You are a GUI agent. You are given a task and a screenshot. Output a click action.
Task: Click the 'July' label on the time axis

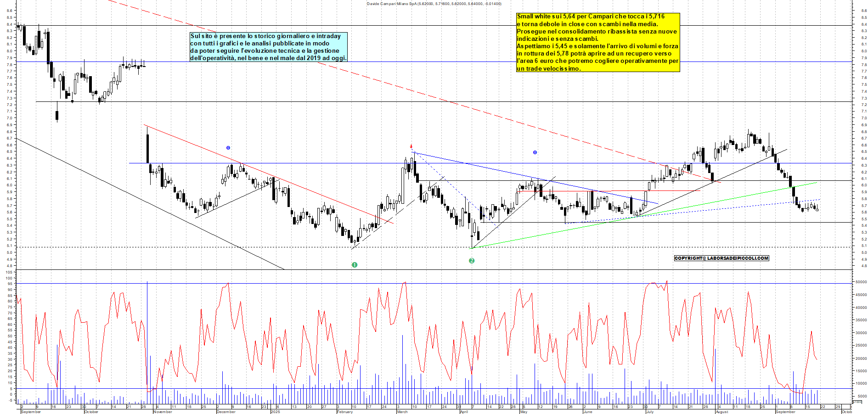650,412
